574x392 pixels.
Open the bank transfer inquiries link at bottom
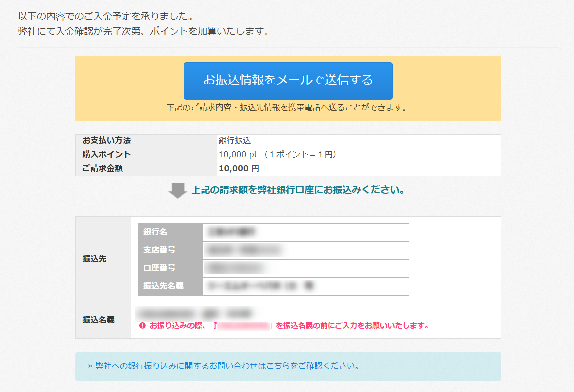224,366
